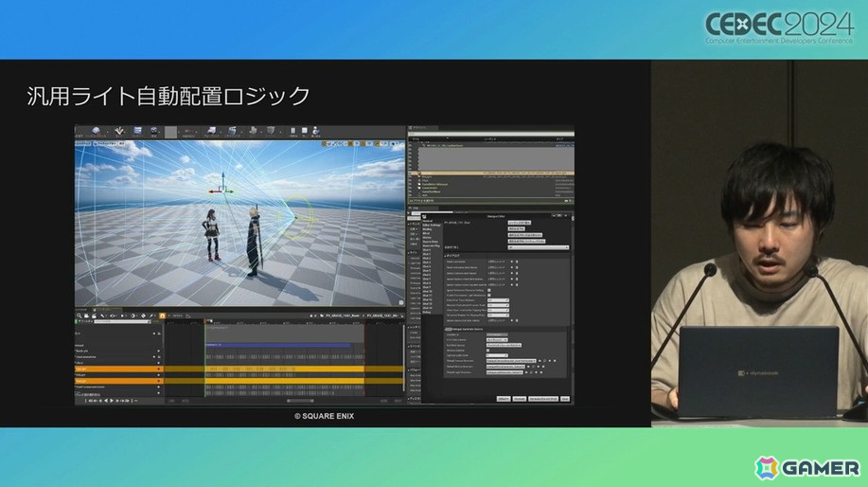Pause the running simulation
The image size is (868, 487).
[x=292, y=132]
